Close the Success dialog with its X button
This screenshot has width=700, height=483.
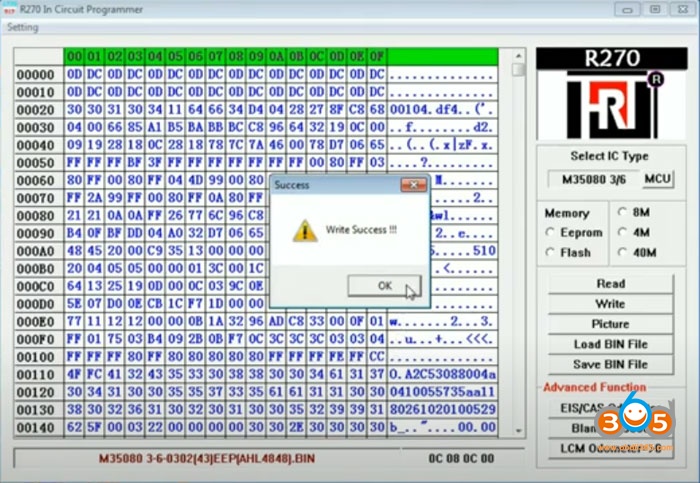coord(413,185)
